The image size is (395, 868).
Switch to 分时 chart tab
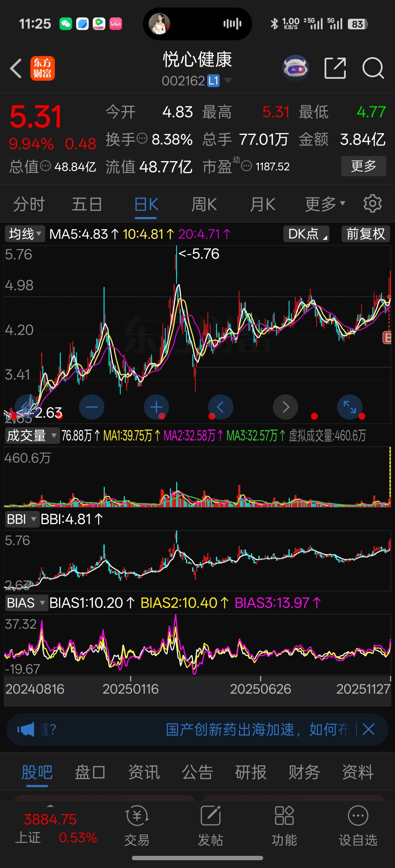29,204
